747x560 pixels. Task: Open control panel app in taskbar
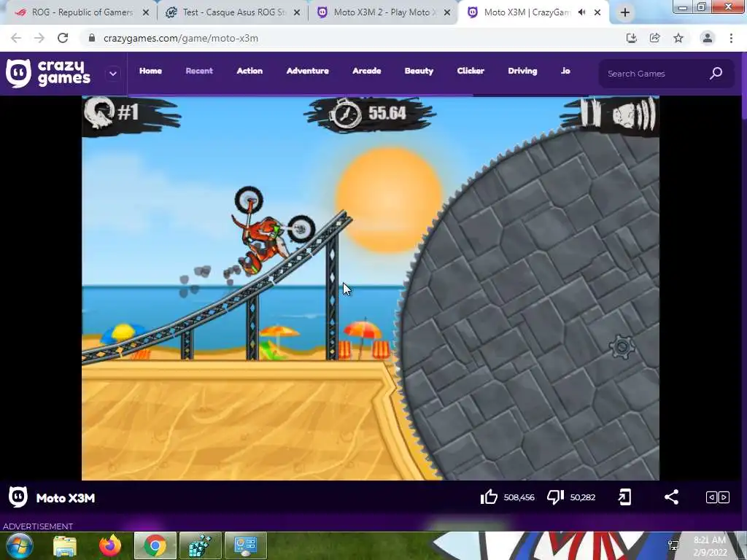click(245, 545)
